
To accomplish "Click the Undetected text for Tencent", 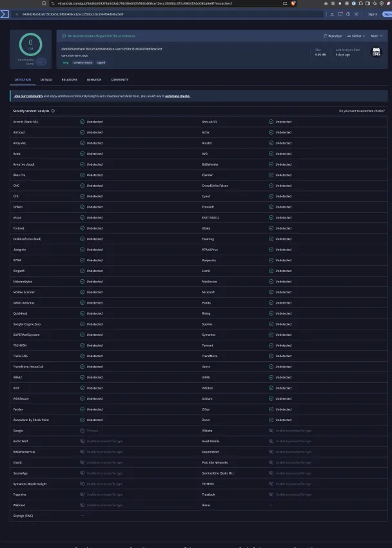I will [283, 346].
